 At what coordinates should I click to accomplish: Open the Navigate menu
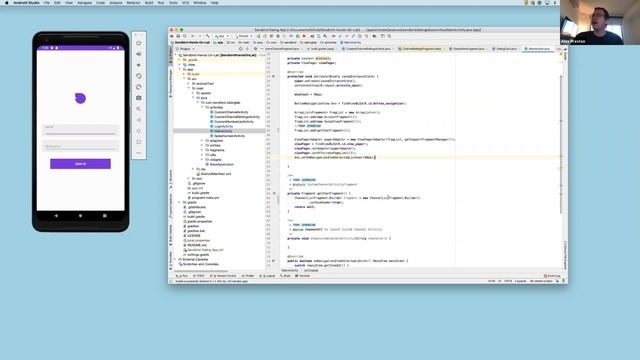pyautogui.click(x=84, y=3)
